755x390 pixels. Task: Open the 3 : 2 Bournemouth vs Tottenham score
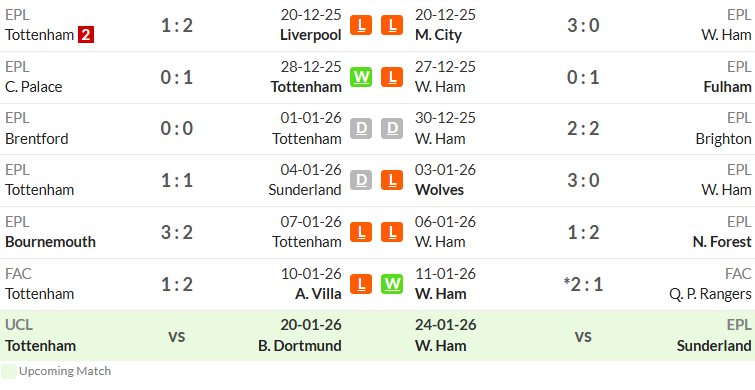coord(177,233)
